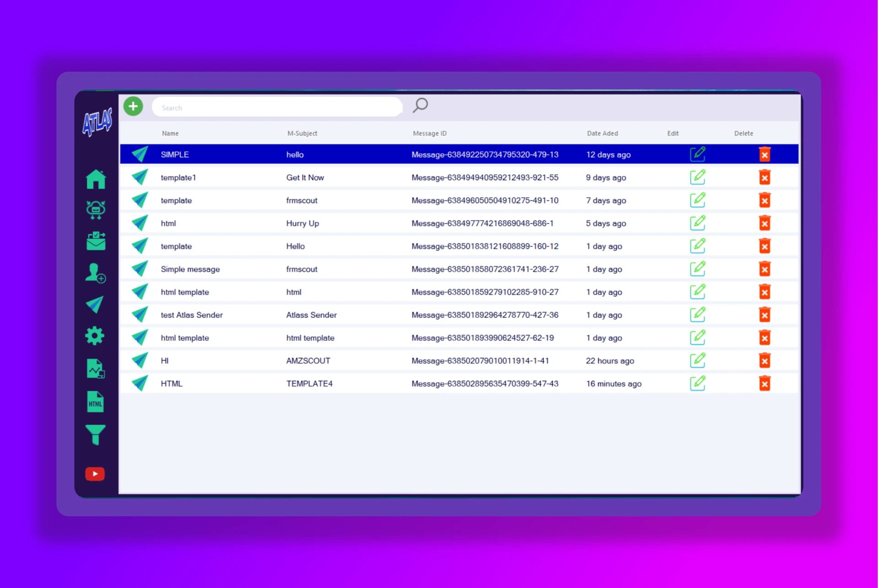Delete the HTML TEMPLATE4 message
The height and width of the screenshot is (588, 878).
coord(764,383)
